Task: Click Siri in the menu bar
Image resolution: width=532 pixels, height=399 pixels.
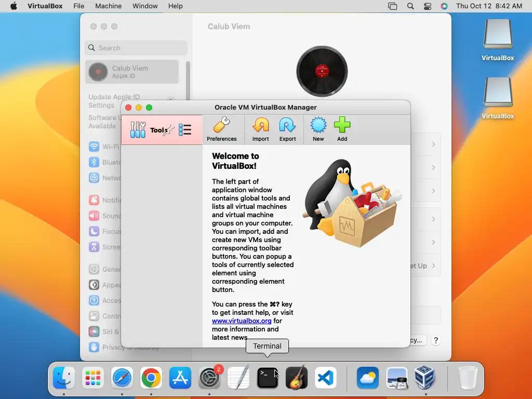Action: coord(444,6)
